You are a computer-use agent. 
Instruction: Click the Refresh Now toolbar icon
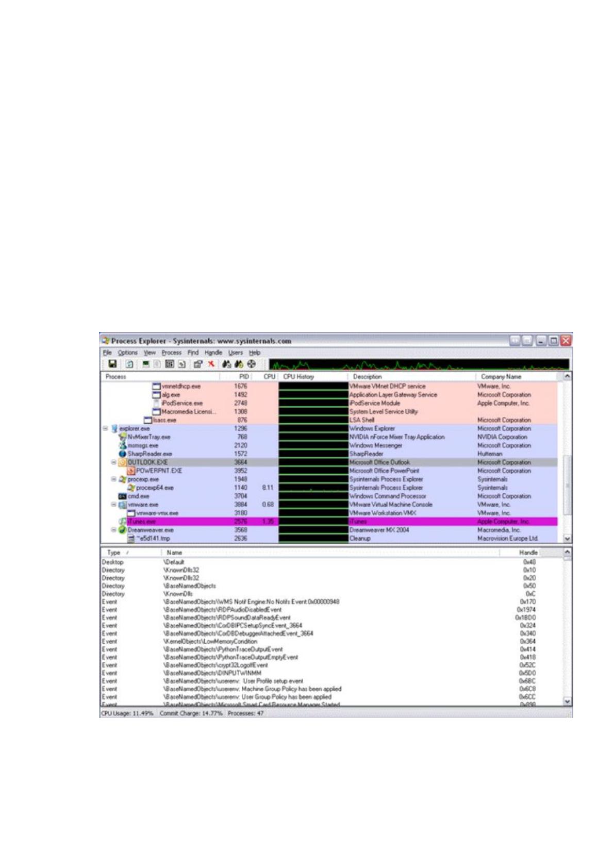[129, 364]
